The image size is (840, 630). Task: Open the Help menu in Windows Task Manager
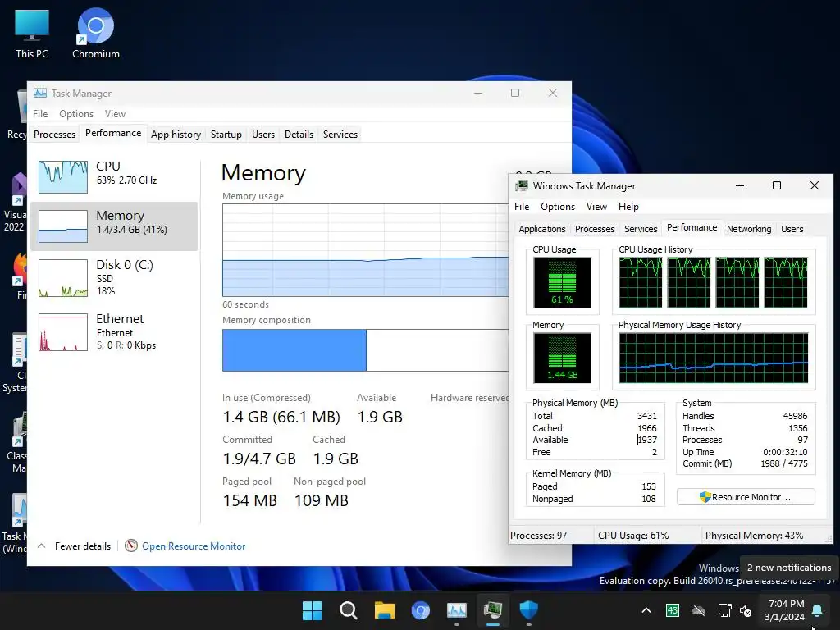[628, 206]
